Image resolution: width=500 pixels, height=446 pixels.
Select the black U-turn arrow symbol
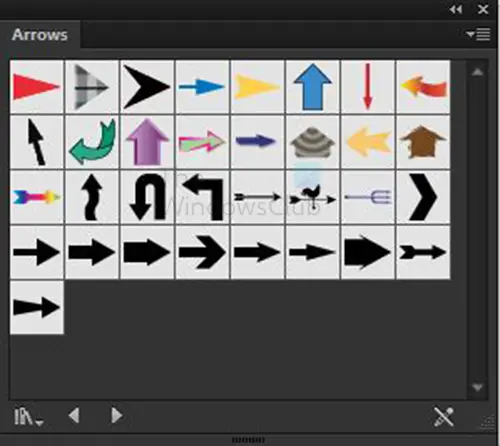click(147, 197)
